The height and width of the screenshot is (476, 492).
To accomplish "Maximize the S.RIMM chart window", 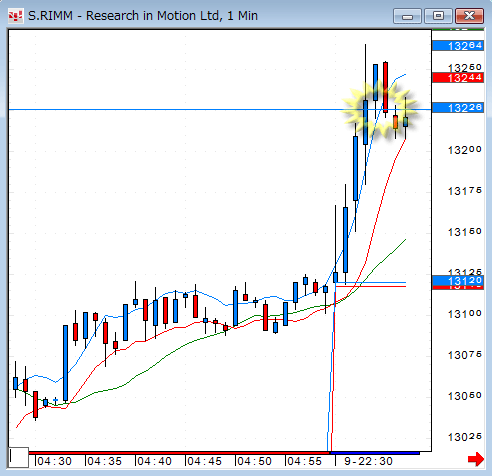I will coord(438,16).
